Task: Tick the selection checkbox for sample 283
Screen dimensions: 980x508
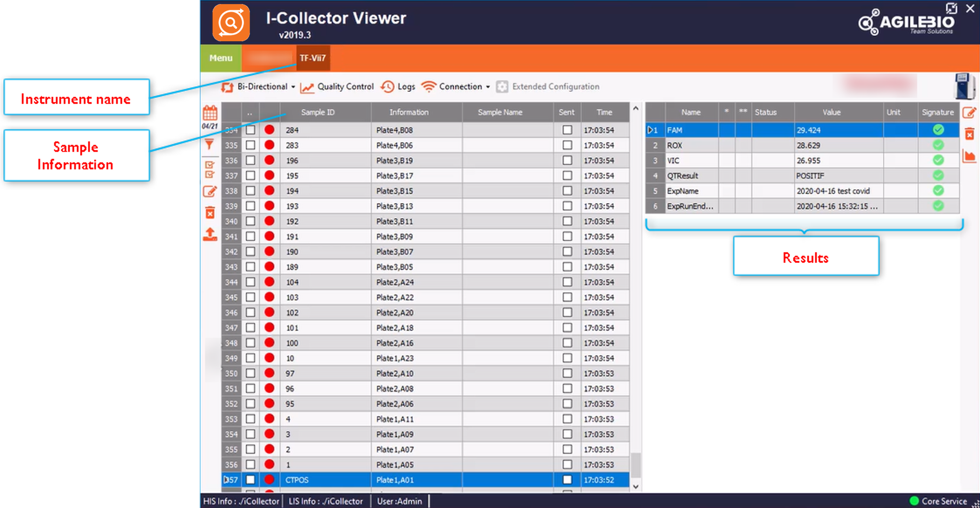Action: tap(250, 145)
